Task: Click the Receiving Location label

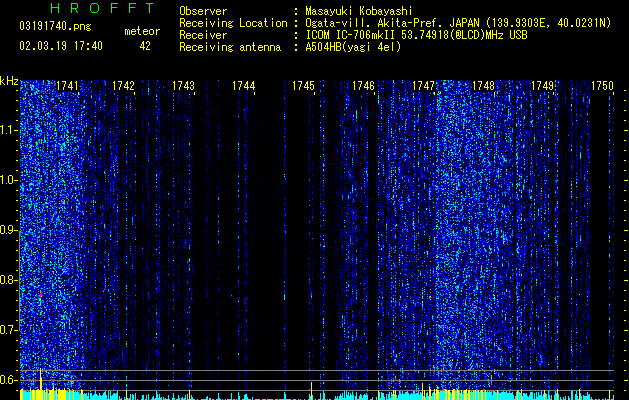Action: click(233, 23)
